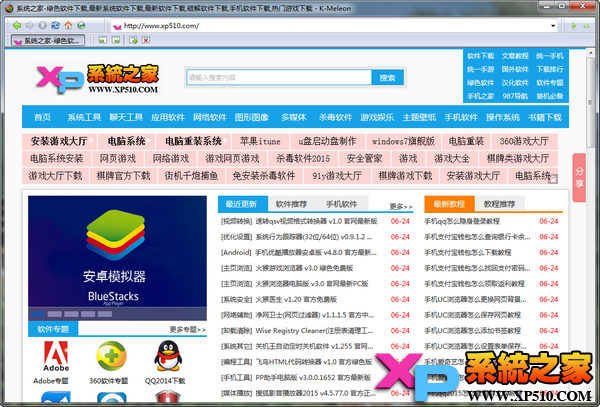Switch to the next tab using its toolbar icon
The height and width of the screenshot is (407, 600).
(x=116, y=40)
